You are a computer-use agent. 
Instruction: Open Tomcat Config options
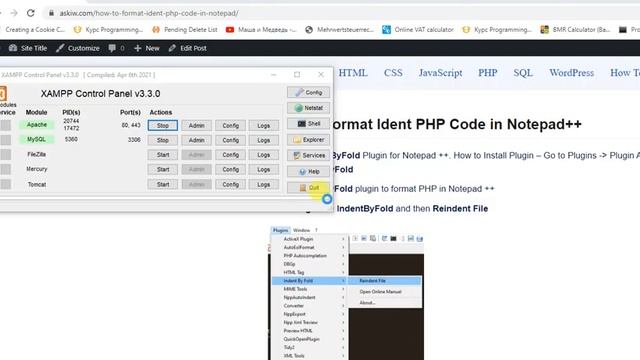(x=230, y=184)
